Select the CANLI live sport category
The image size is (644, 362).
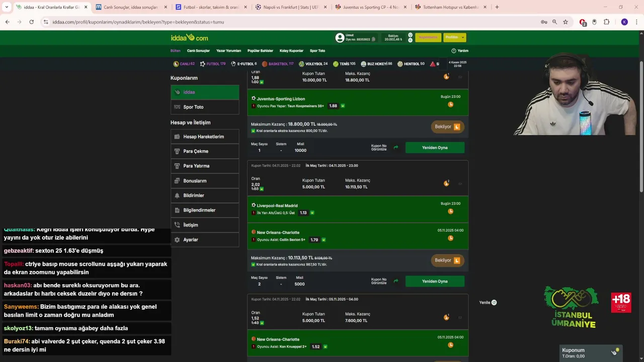tap(184, 64)
